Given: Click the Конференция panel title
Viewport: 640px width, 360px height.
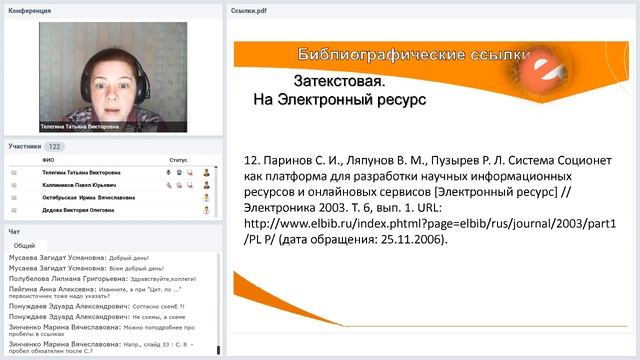Looking at the screenshot, I should click(x=29, y=11).
